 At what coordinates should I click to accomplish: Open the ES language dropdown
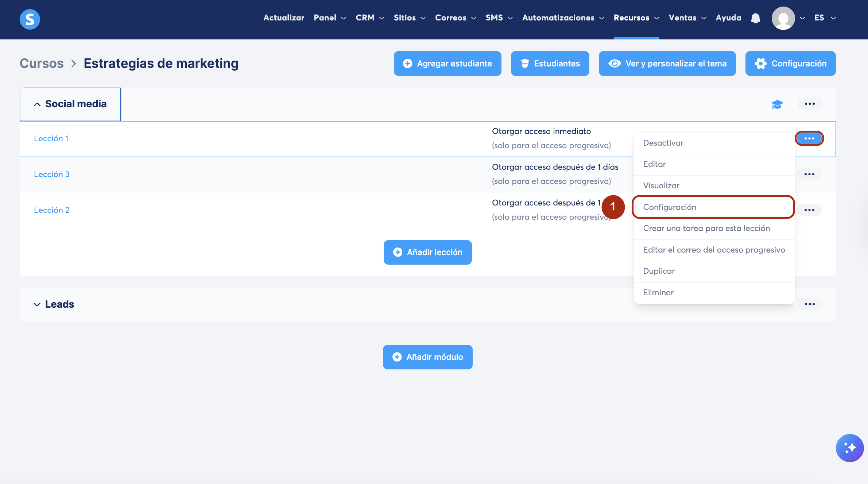[825, 18]
